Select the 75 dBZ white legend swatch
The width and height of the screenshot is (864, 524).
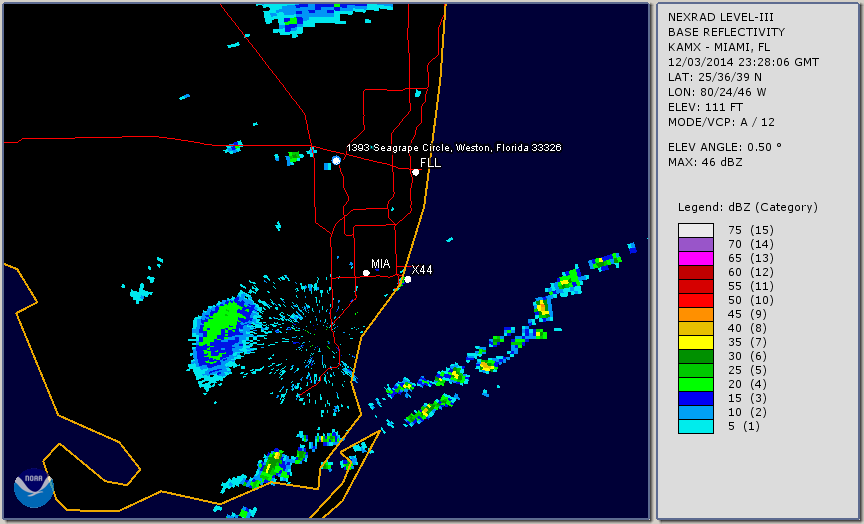(x=696, y=230)
